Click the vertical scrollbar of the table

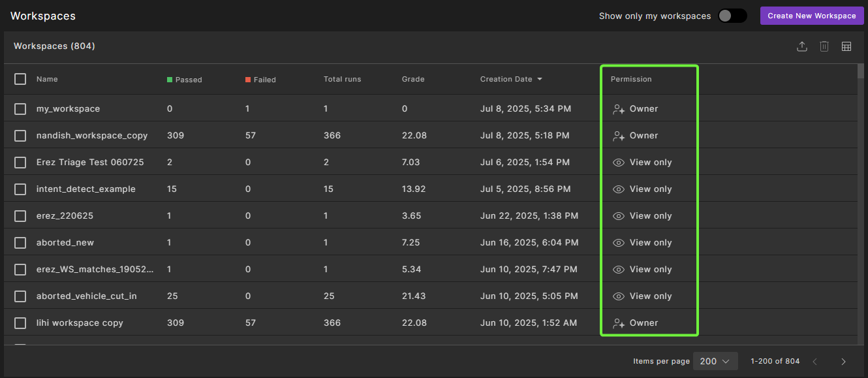coord(861,196)
